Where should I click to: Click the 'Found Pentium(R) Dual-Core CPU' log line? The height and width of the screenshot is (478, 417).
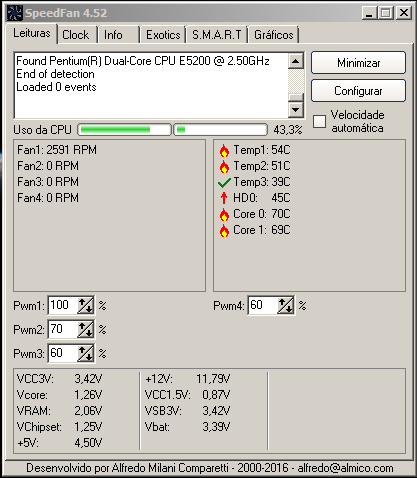click(x=143, y=61)
